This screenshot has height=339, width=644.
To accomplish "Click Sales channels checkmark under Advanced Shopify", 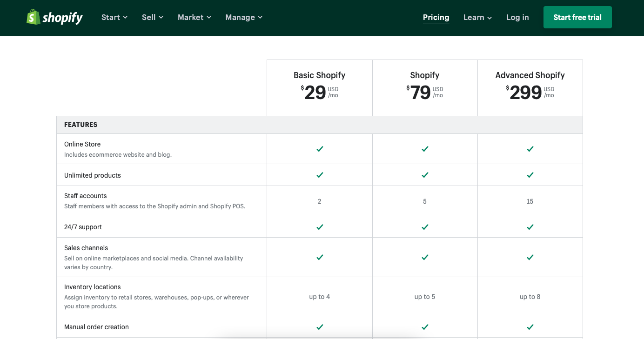I will (530, 257).
